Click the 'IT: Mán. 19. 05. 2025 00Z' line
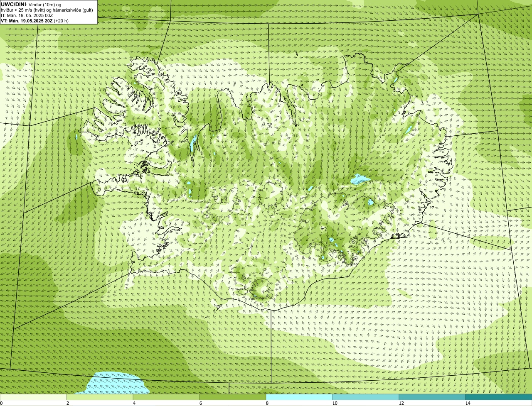The width and height of the screenshot is (532, 406). tap(27, 15)
